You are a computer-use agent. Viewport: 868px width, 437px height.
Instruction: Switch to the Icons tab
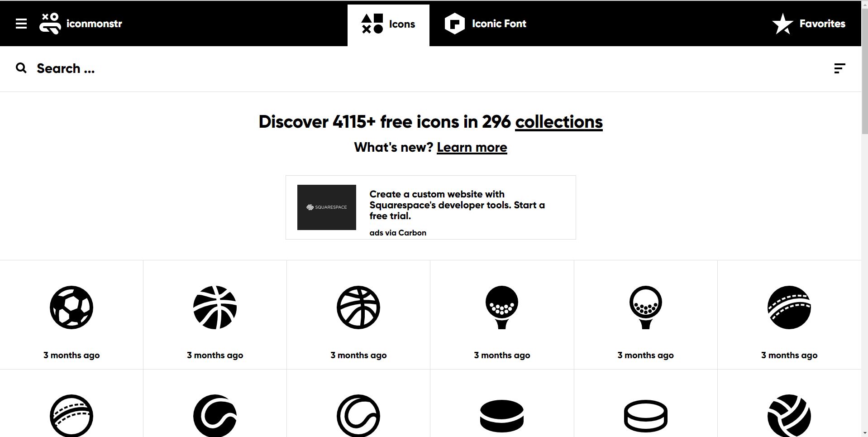pos(388,24)
